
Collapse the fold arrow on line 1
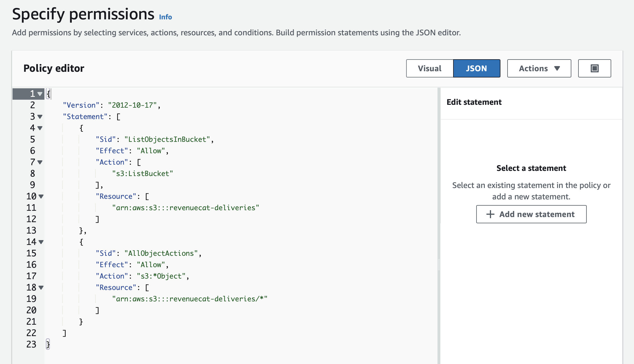click(40, 94)
